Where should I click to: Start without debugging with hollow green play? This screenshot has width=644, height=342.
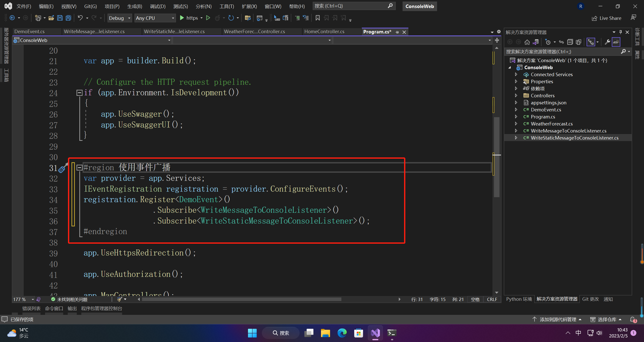click(208, 18)
